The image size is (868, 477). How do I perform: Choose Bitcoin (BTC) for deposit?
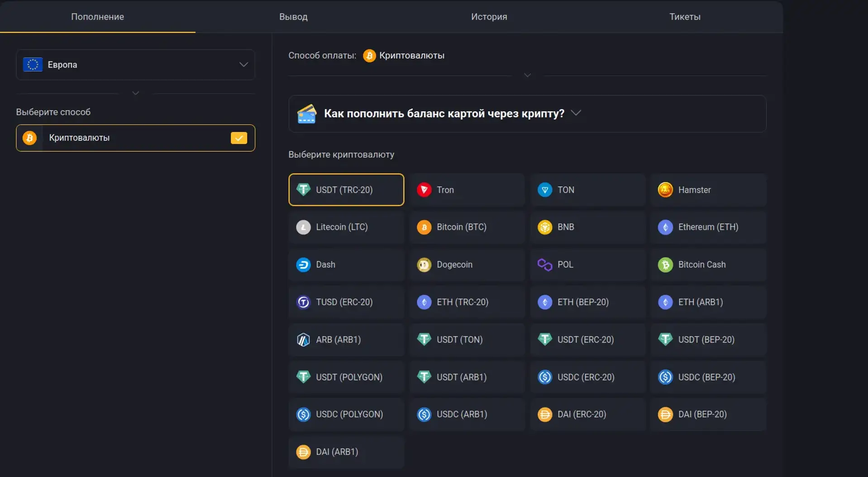coord(467,227)
